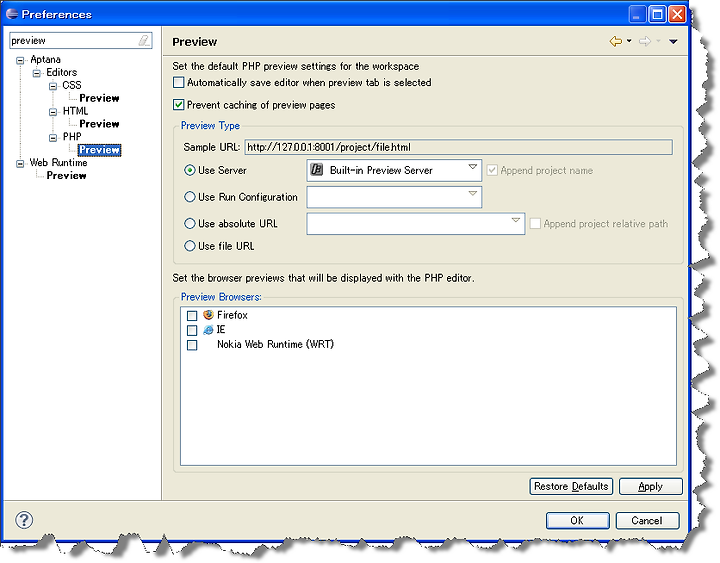
Task: Select the Use file URL option
Action: (189, 246)
